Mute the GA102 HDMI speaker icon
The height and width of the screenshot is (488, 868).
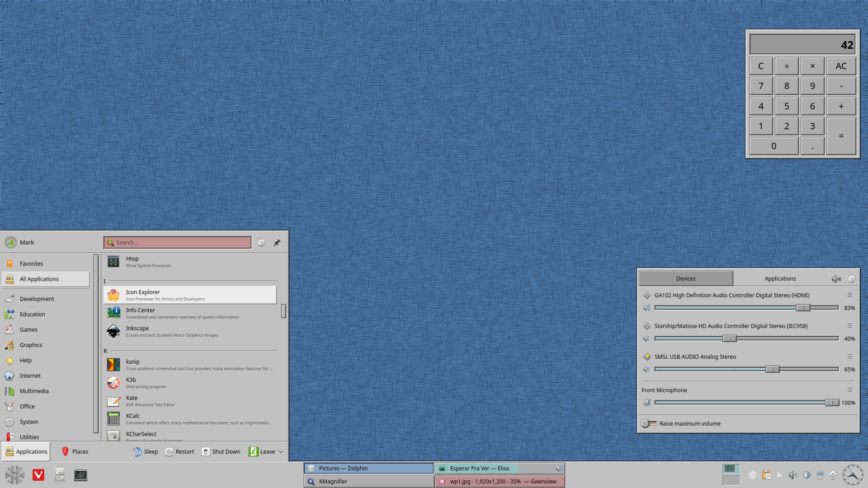pos(647,308)
